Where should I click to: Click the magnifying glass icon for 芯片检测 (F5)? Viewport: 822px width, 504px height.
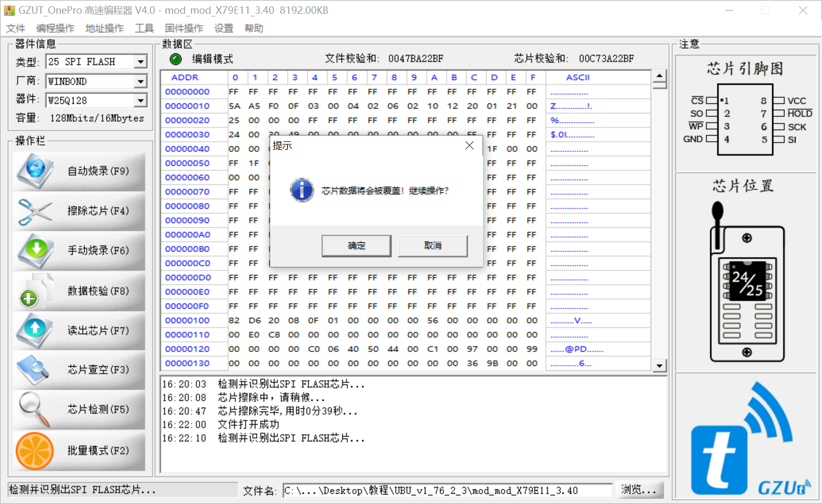pyautogui.click(x=34, y=409)
